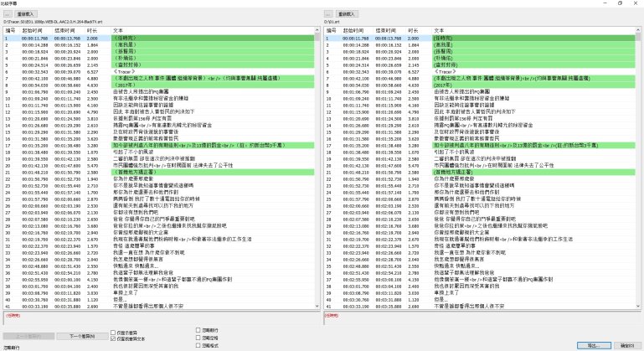Reload the right subtitle file
Viewport: 644px width, 351px height.
point(348,14)
